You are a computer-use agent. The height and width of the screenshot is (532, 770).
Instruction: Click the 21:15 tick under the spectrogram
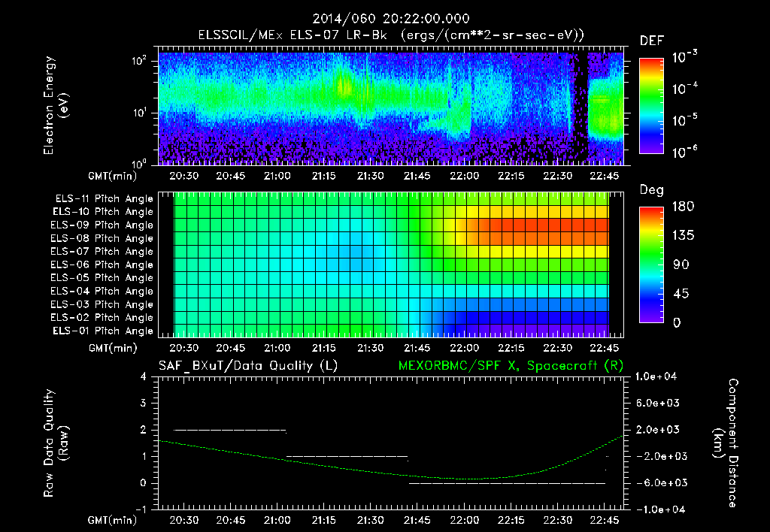tap(323, 176)
